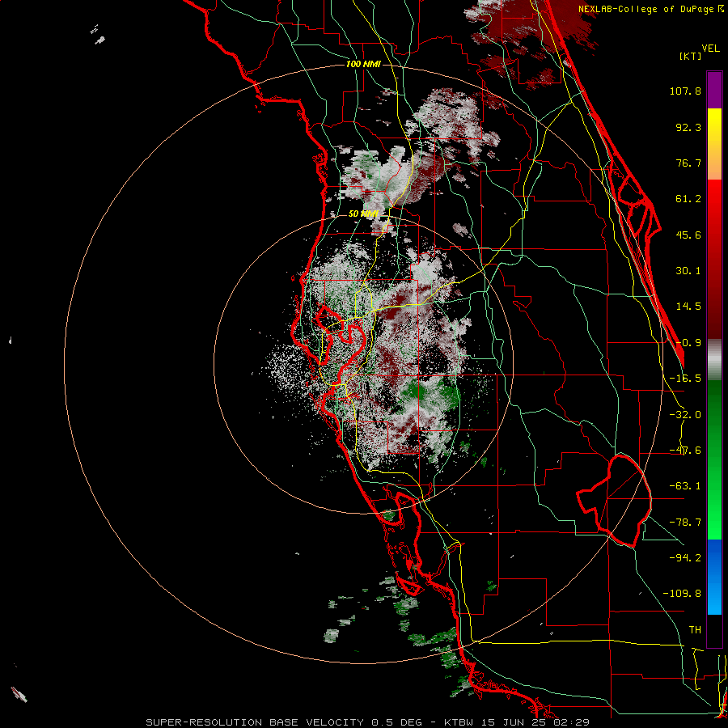Click the 61.2 velocity scale value
Image resolution: width=728 pixels, height=728 pixels.
688,199
